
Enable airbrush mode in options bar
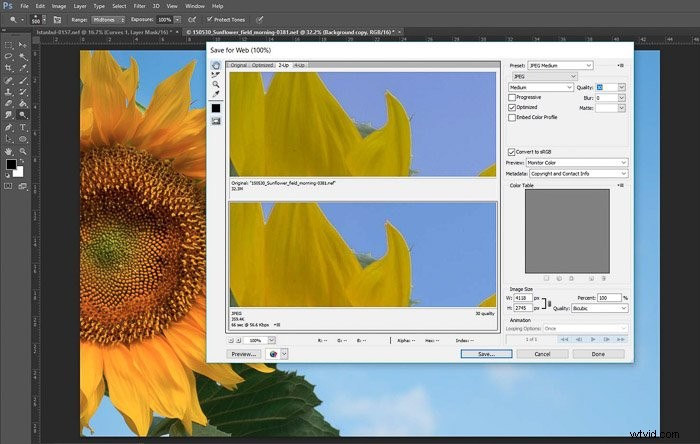[x=192, y=20]
